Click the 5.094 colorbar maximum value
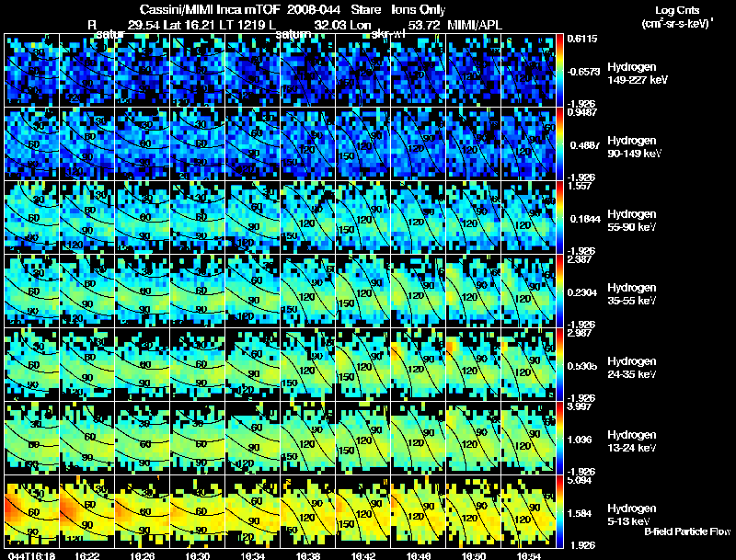Viewport: 736px width, 560px height. pos(580,480)
